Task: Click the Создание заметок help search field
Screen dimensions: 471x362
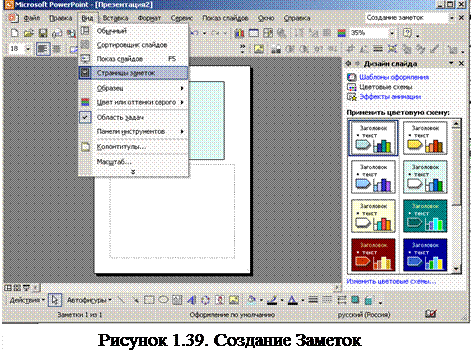Action: pyautogui.click(x=407, y=18)
